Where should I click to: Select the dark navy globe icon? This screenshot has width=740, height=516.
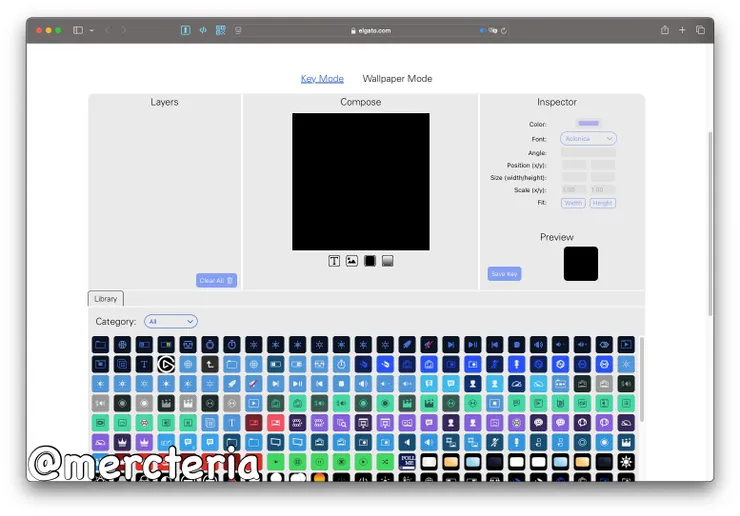coord(122,345)
